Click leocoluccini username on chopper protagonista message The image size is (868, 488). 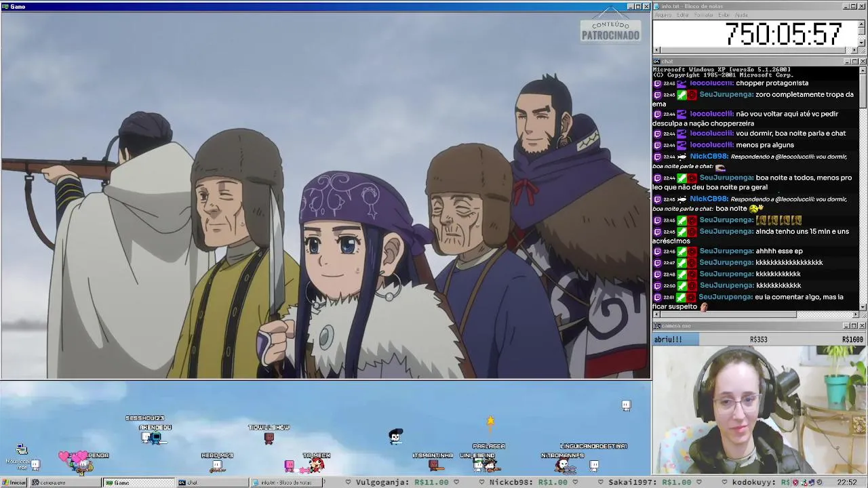pos(711,83)
